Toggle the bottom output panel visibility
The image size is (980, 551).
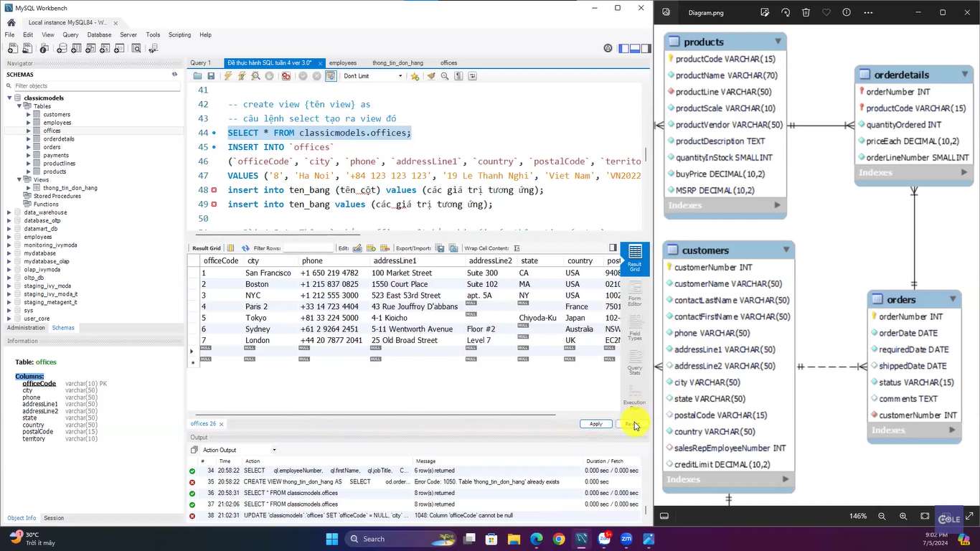[x=634, y=49]
